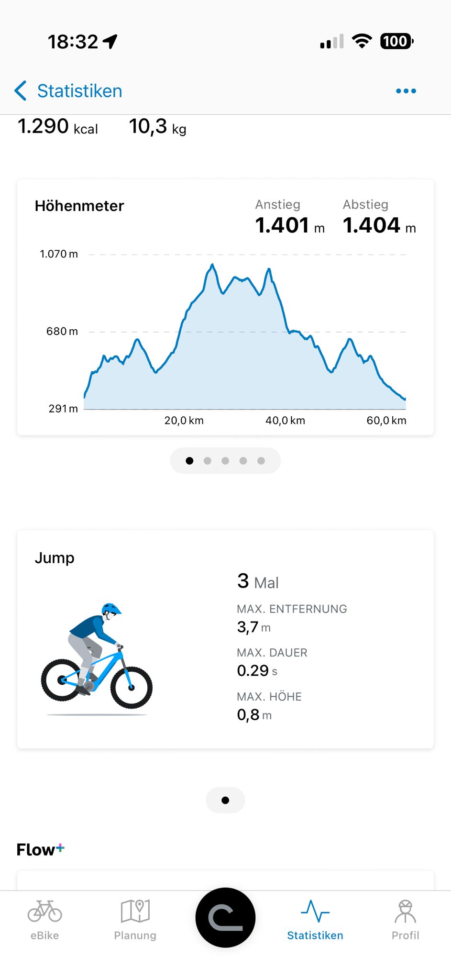Screen dimensions: 451x980
Task: Tap the Statistiken back label
Action: [80, 91]
